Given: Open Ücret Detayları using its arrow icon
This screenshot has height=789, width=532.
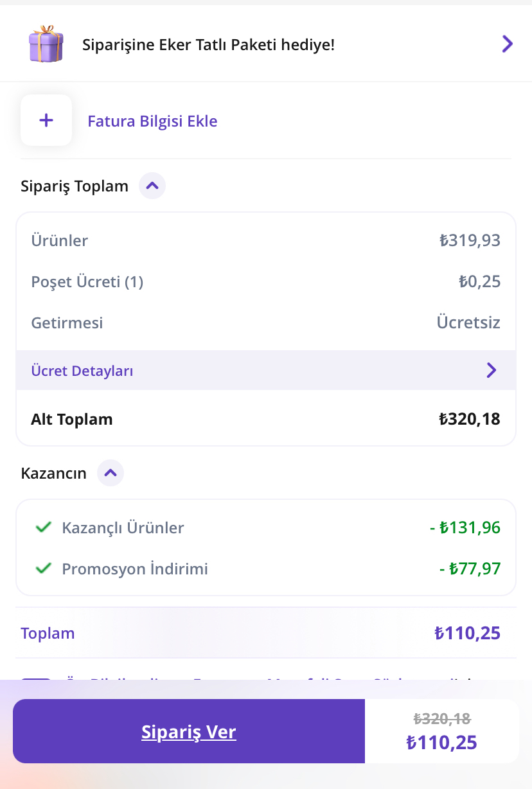Looking at the screenshot, I should 492,370.
